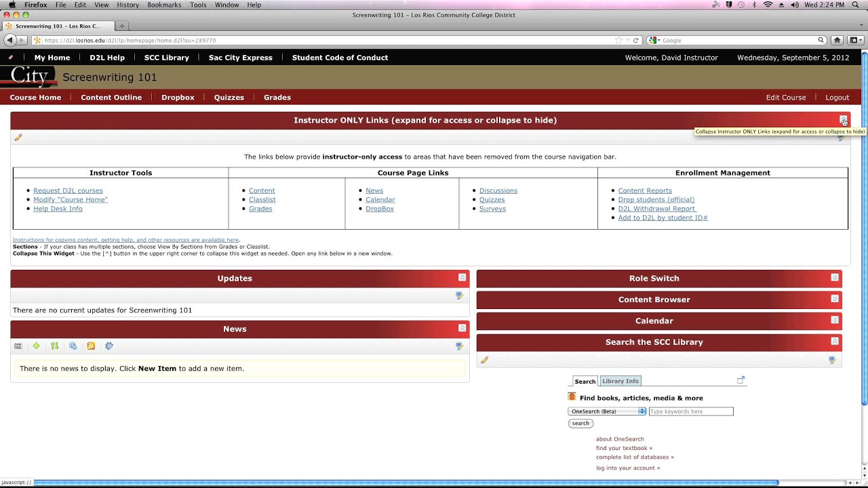The width and height of the screenshot is (868, 488).
Task: Switch to the Library Info tab
Action: [x=620, y=381]
